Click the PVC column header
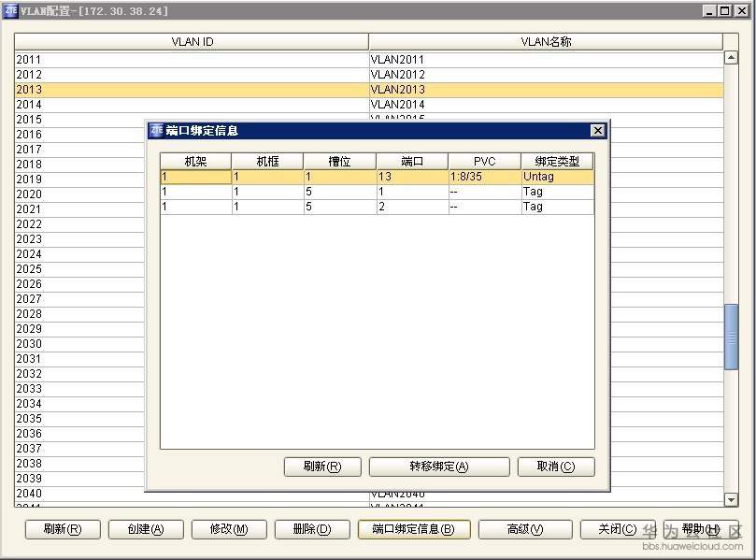 point(485,162)
